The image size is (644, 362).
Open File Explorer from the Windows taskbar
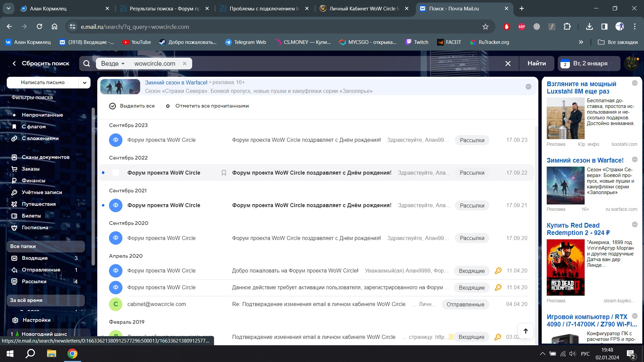click(51, 354)
